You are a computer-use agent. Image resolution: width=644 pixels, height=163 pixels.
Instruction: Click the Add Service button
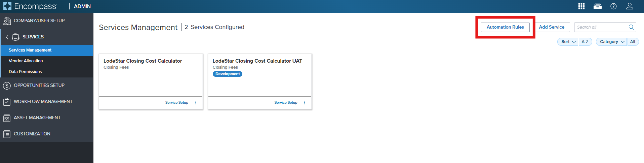pyautogui.click(x=552, y=27)
